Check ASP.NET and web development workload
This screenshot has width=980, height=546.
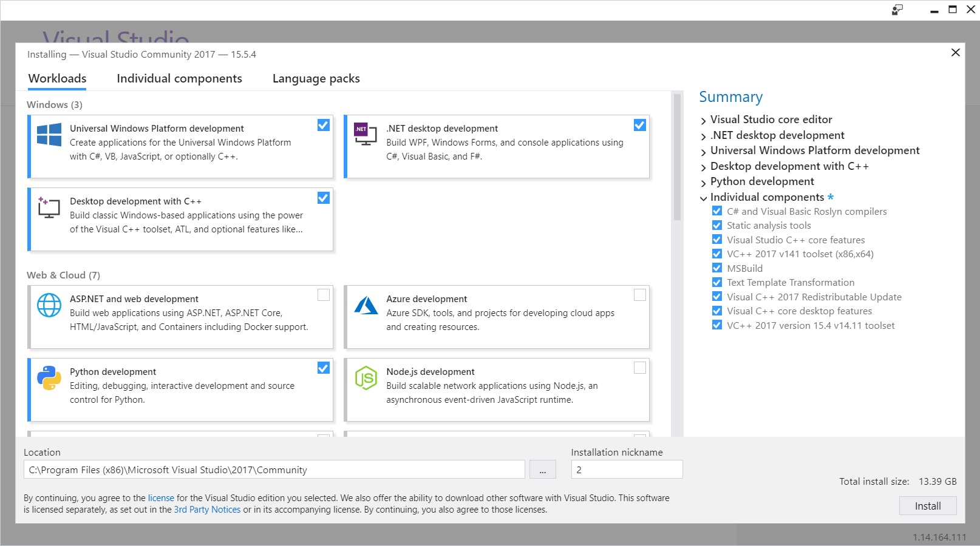click(324, 295)
